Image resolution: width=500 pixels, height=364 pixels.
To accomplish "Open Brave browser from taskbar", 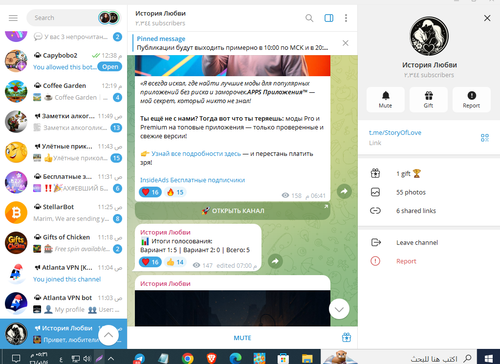I will [x=212, y=358].
